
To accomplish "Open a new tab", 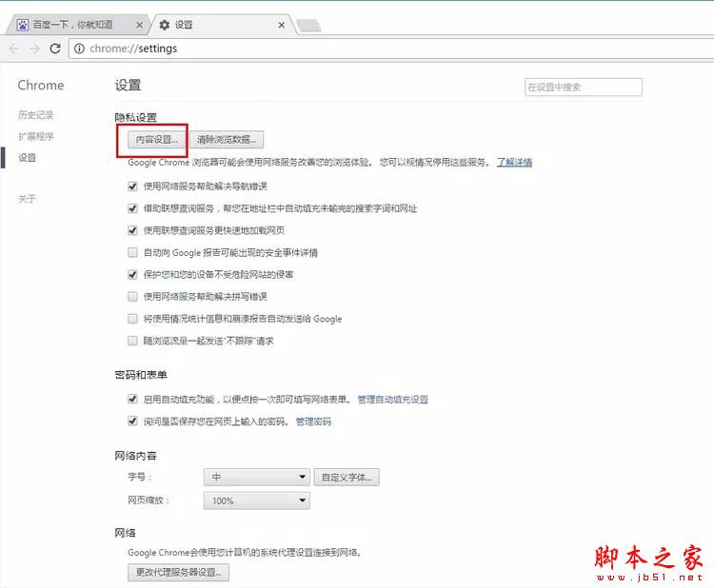I will point(308,26).
